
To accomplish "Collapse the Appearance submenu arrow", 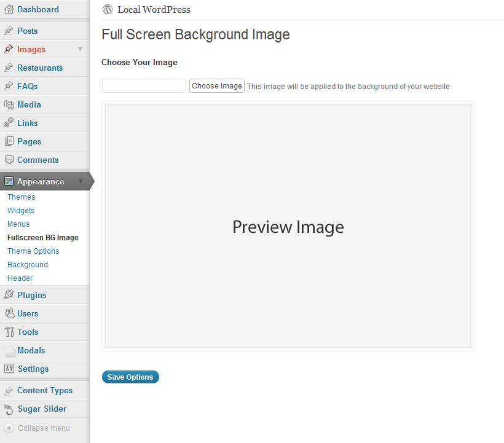I will [81, 181].
